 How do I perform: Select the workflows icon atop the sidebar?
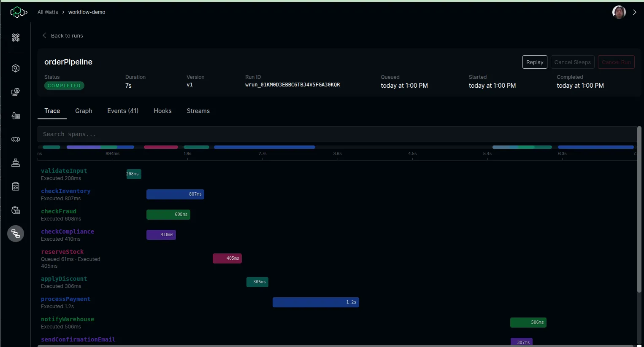(16, 38)
